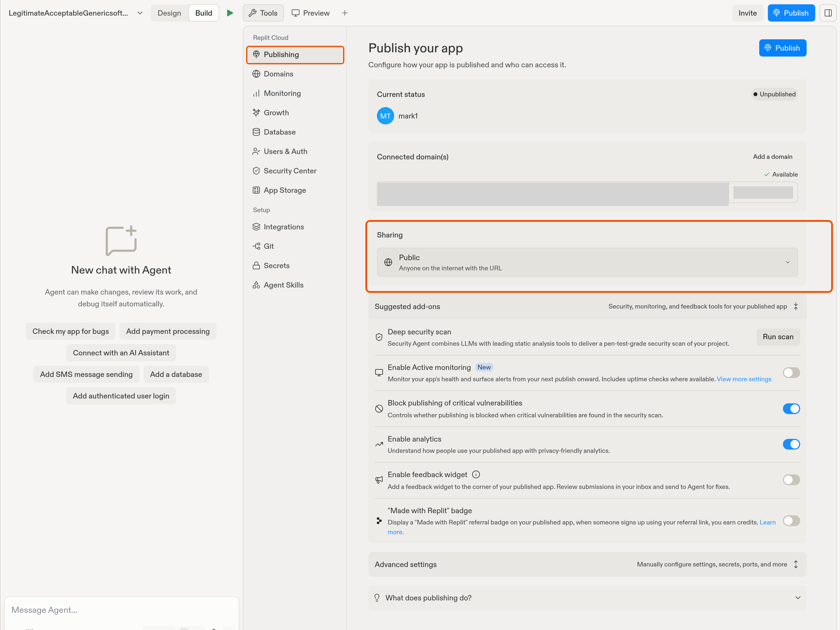This screenshot has height=630, width=840.
Task: Open a new tab with plus icon
Action: 345,13
